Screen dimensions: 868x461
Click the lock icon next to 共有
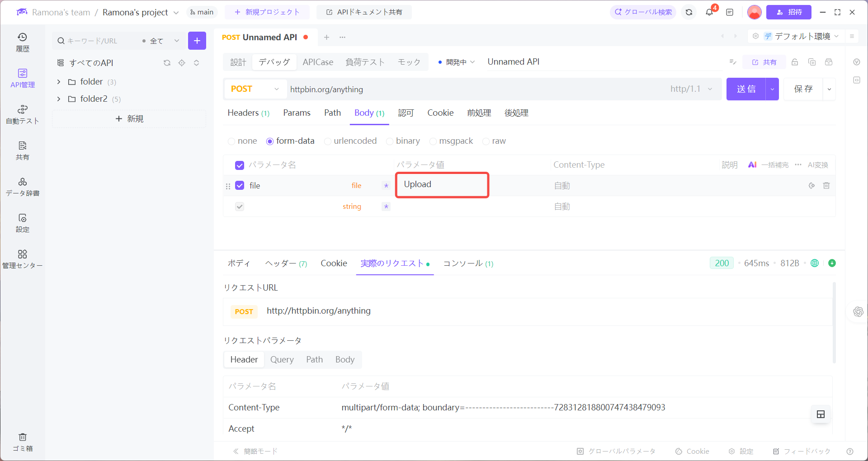pos(795,62)
